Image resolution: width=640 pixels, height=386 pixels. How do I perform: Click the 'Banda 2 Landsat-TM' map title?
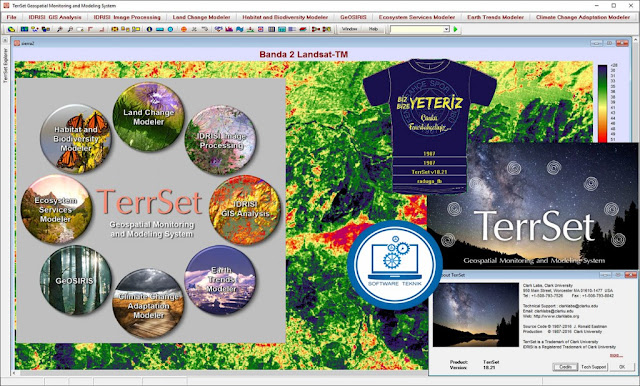tap(304, 54)
